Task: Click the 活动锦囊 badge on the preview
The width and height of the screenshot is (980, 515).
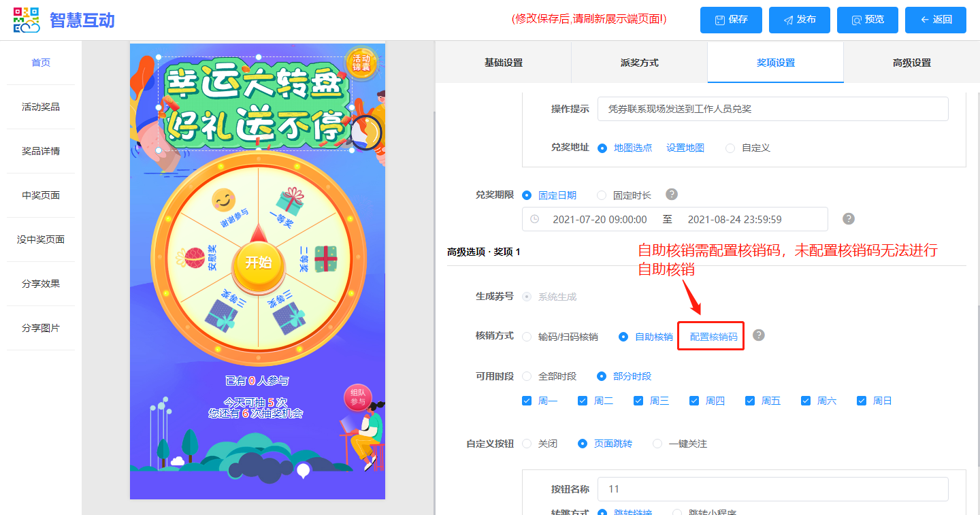Action: click(361, 63)
